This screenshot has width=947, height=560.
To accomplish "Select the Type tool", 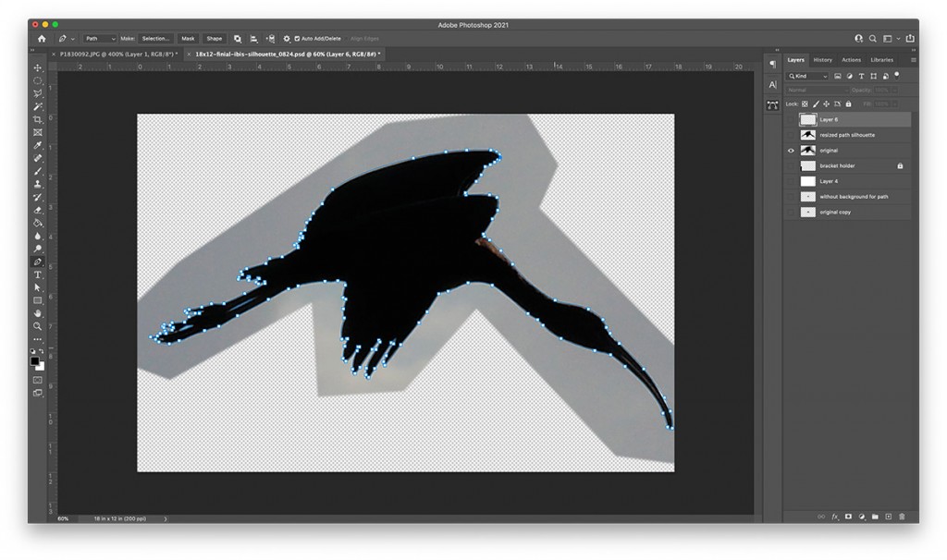I will tap(39, 274).
